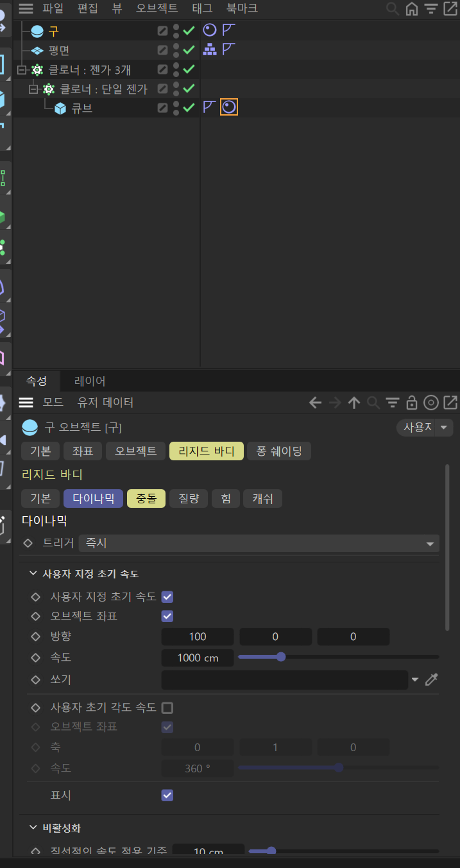Select the collider tag on 평면
The width and height of the screenshot is (460, 868).
pos(210,49)
